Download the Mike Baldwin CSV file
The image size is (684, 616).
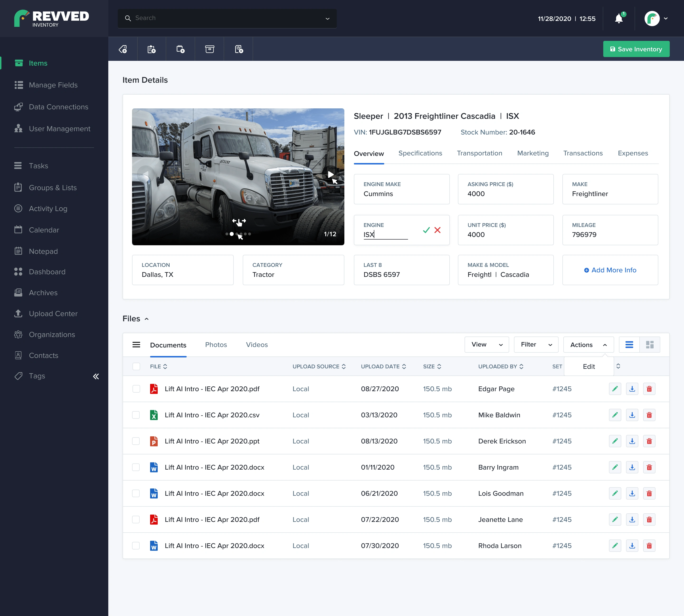(x=632, y=415)
